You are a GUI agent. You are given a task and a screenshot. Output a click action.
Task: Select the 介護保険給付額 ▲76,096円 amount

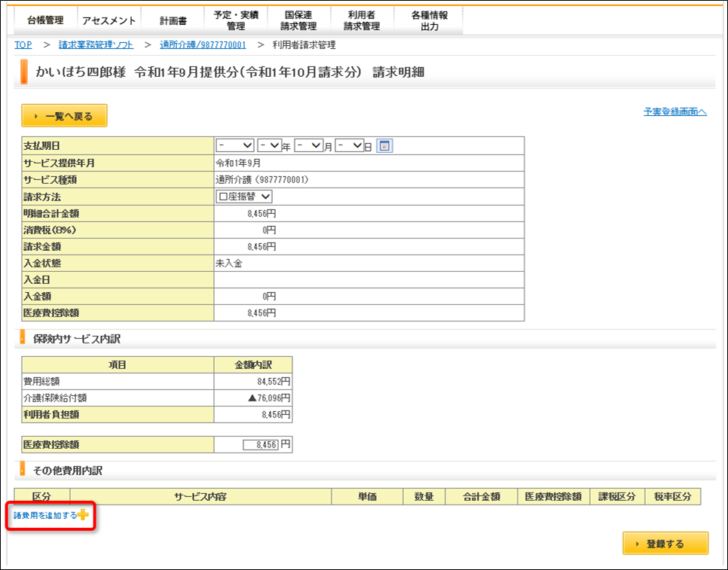pos(269,398)
